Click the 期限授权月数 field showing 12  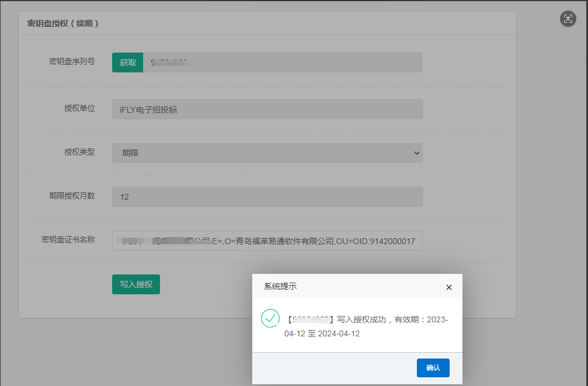(x=267, y=197)
